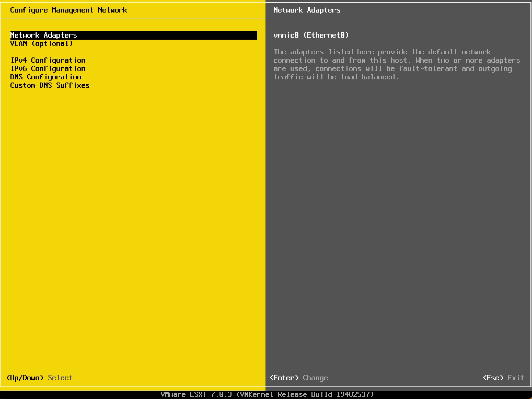
Task: Click the Up/Down Select hint
Action: click(39, 378)
